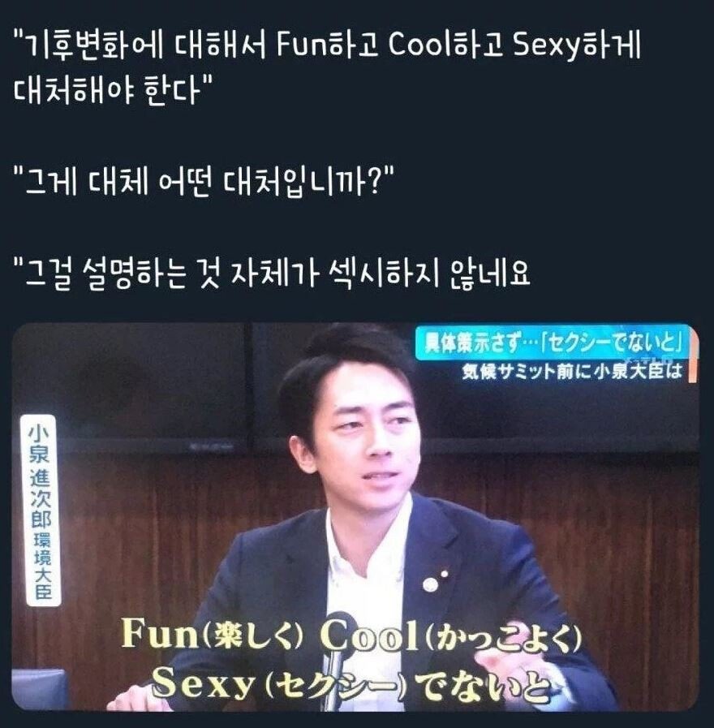
Task: Click the word 'Cool하고' in the top text
Action: pyautogui.click(x=446, y=46)
